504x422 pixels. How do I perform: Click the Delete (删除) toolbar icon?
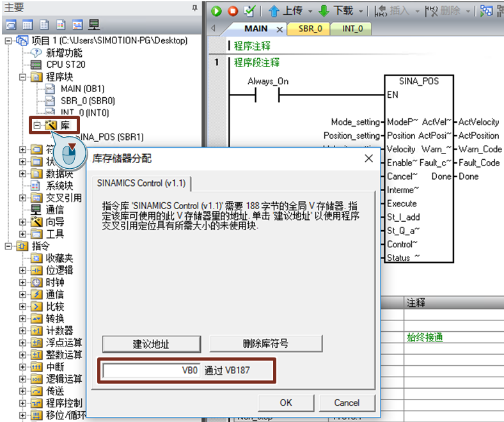pyautogui.click(x=431, y=12)
